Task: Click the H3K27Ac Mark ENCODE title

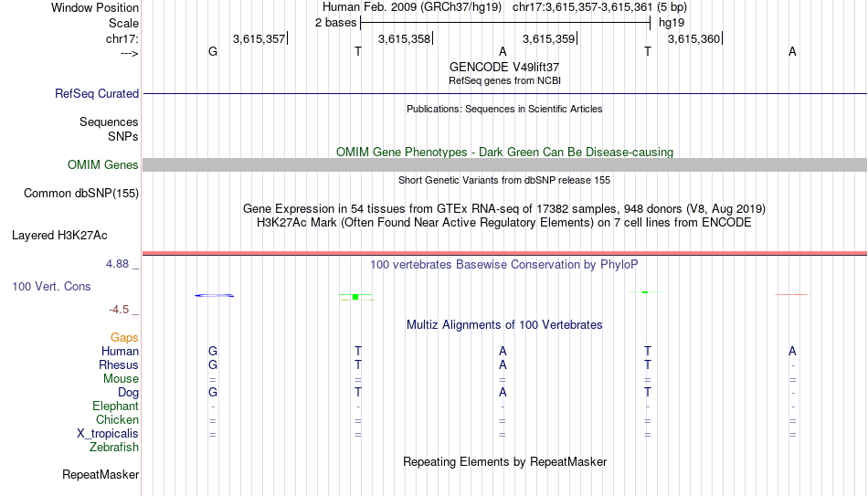Action: [504, 223]
